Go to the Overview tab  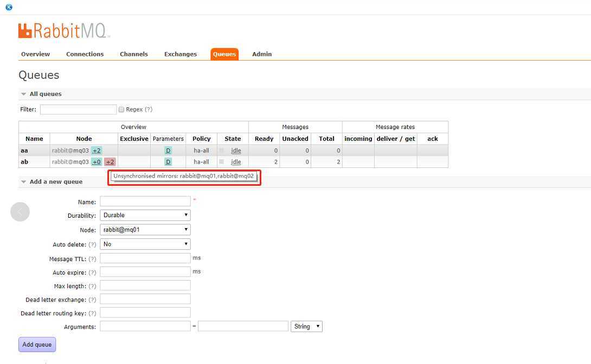(x=35, y=54)
